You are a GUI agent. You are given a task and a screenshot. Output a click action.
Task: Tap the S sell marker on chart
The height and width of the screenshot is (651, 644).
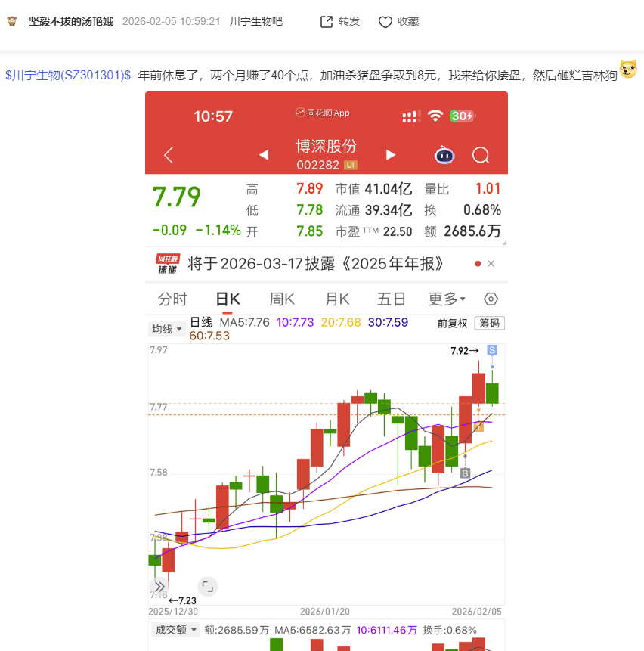pos(492,350)
